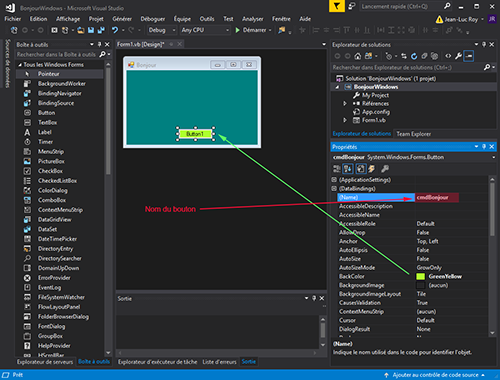Open Properties wrench in Solution Explorer toolbar
The height and width of the screenshot is (380, 500).
(459, 56)
